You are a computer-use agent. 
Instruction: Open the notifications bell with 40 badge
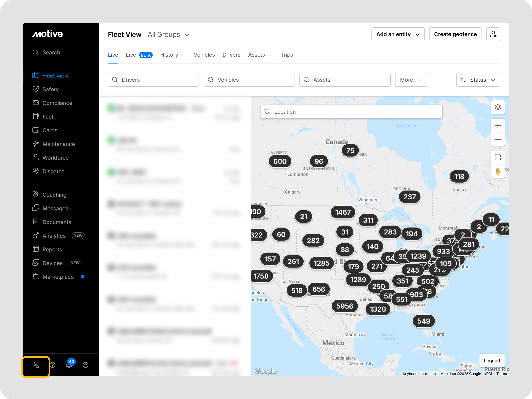pos(69,365)
